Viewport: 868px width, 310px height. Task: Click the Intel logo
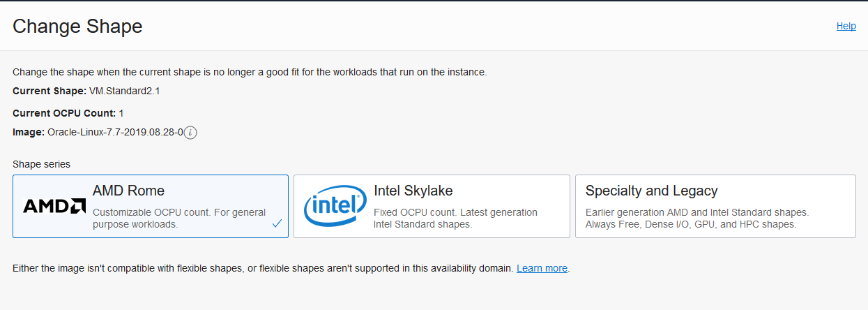coord(335,207)
